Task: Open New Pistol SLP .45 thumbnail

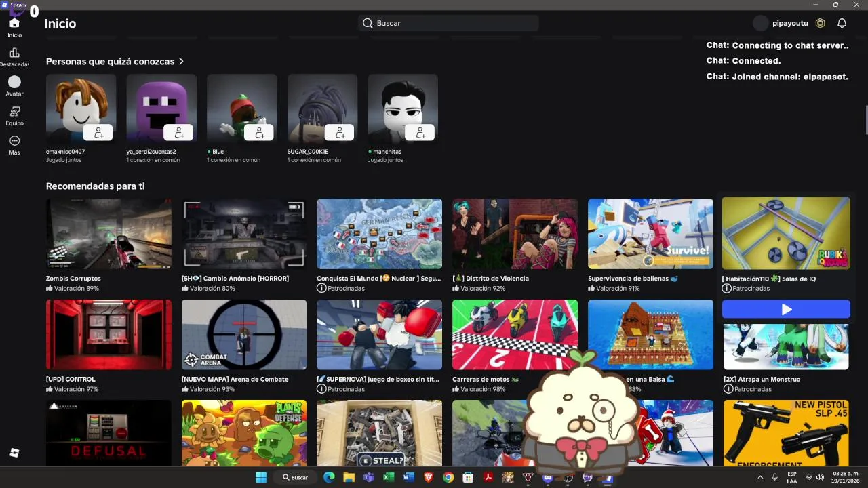Action: click(786, 432)
